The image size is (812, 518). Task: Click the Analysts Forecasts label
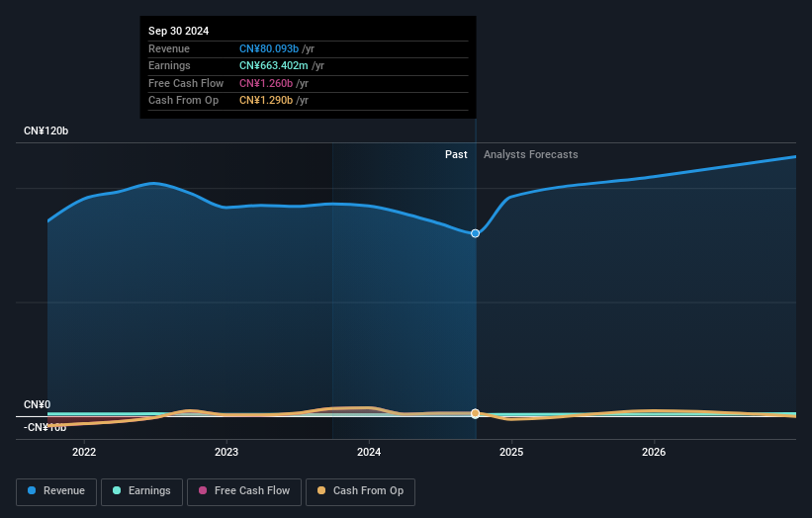[x=531, y=155]
